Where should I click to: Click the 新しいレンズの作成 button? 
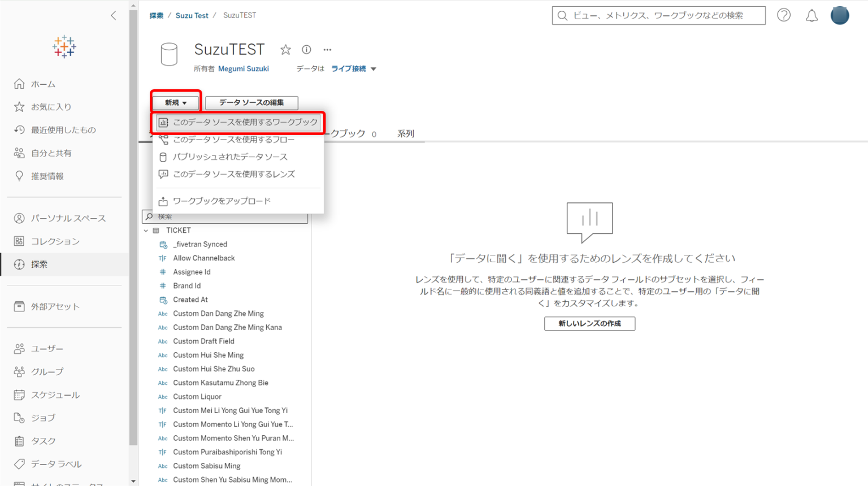pos(589,323)
